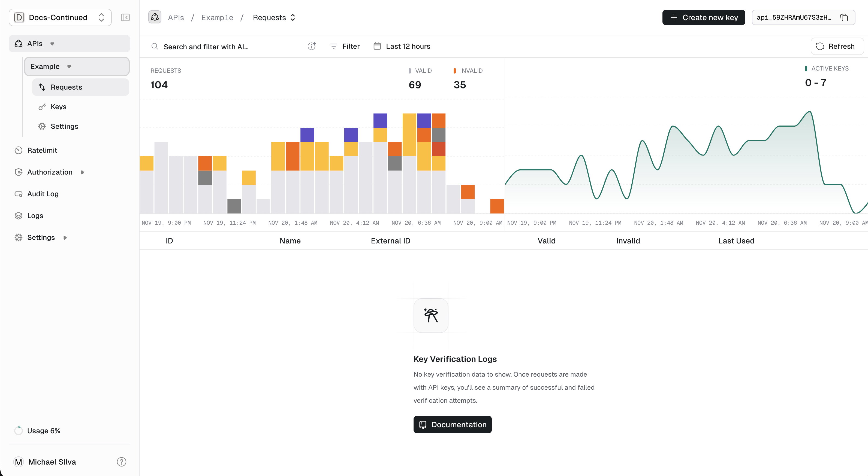The height and width of the screenshot is (476, 868).
Task: Open the Keys section icon in sidebar
Action: (42, 107)
